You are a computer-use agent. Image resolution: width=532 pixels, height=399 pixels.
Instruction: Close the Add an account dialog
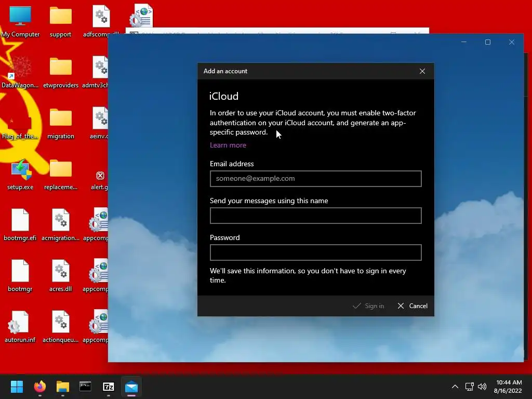422,71
